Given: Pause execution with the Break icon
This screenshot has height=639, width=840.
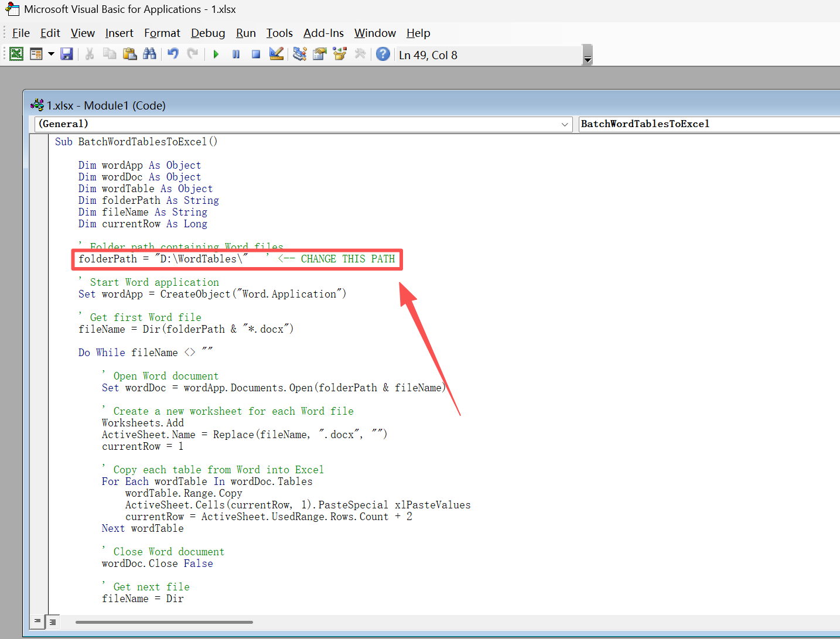Looking at the screenshot, I should [236, 54].
